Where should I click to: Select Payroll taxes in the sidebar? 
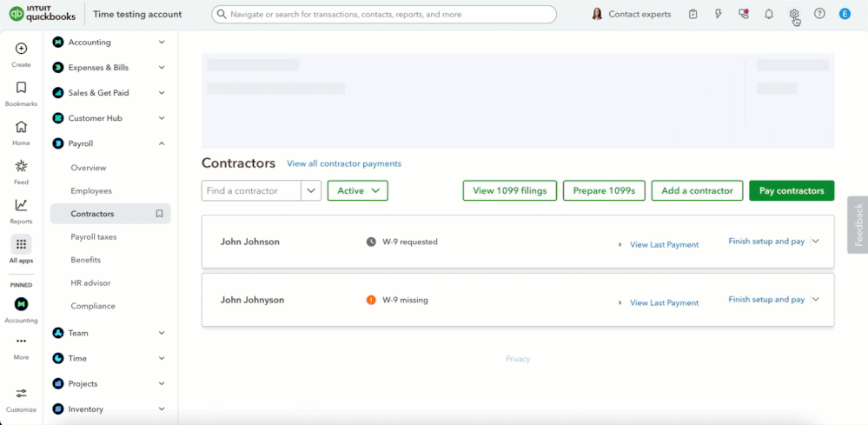tap(94, 237)
